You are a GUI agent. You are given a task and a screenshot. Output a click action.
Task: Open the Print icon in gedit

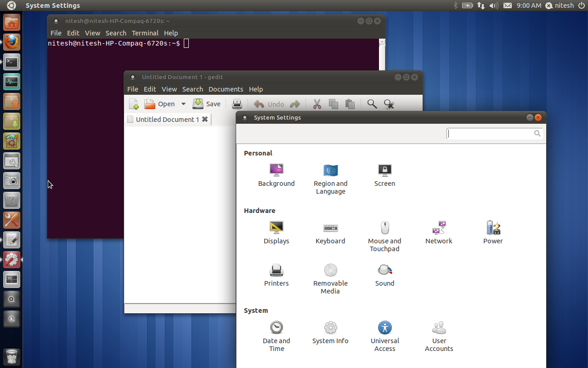point(237,104)
